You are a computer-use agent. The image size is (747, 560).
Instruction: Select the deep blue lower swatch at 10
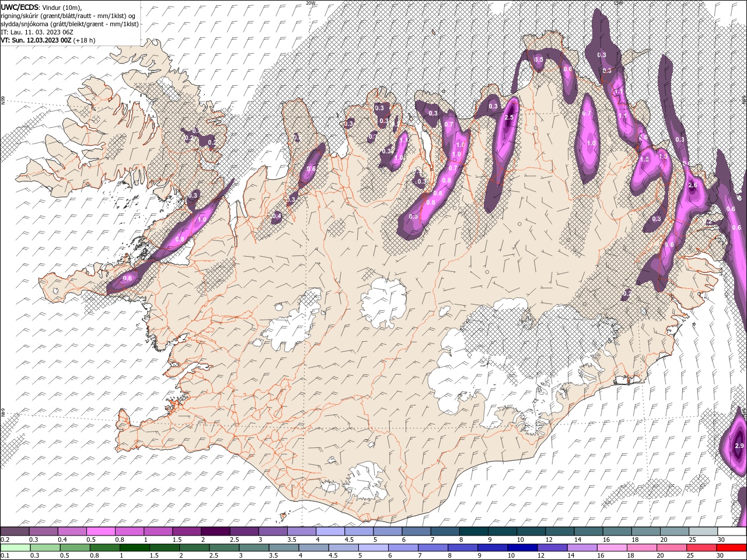[522, 548]
